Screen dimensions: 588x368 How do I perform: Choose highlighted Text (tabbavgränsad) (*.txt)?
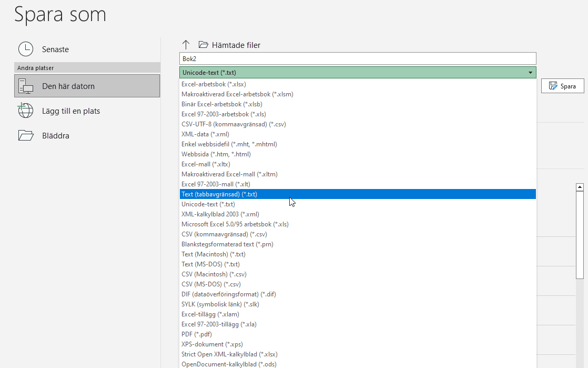pos(358,194)
